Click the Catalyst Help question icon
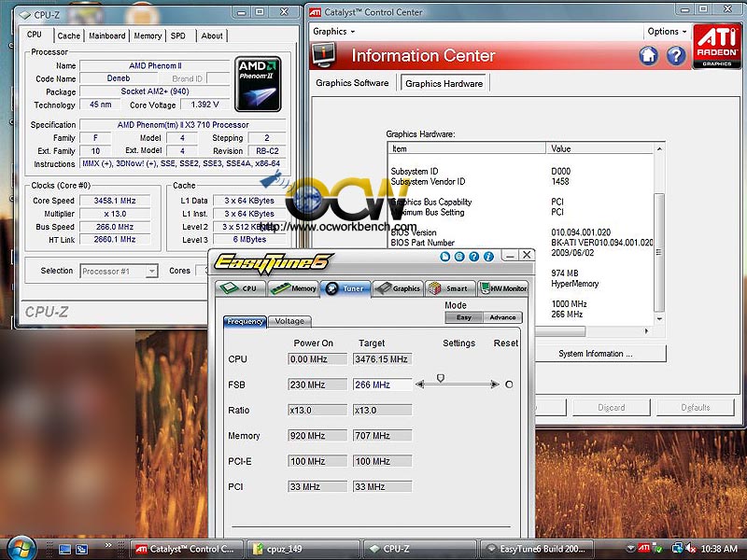747x560 pixels. (676, 56)
